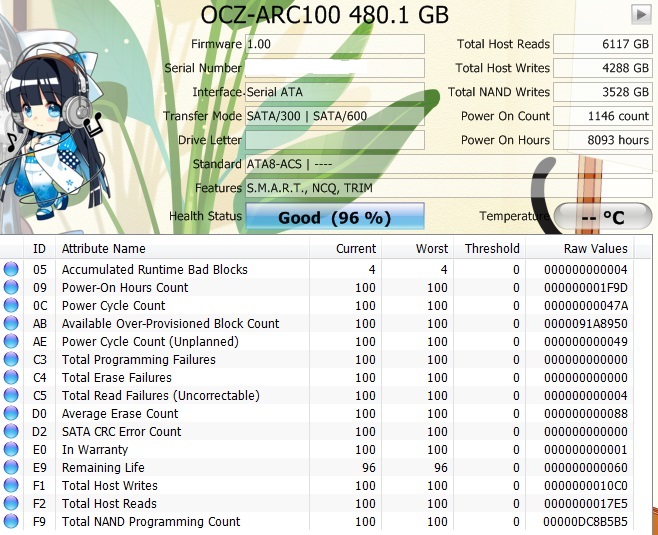Select the Available Over-Provisioned Block Count attribute name
Viewport: 658px width, 535px height.
coord(170,324)
